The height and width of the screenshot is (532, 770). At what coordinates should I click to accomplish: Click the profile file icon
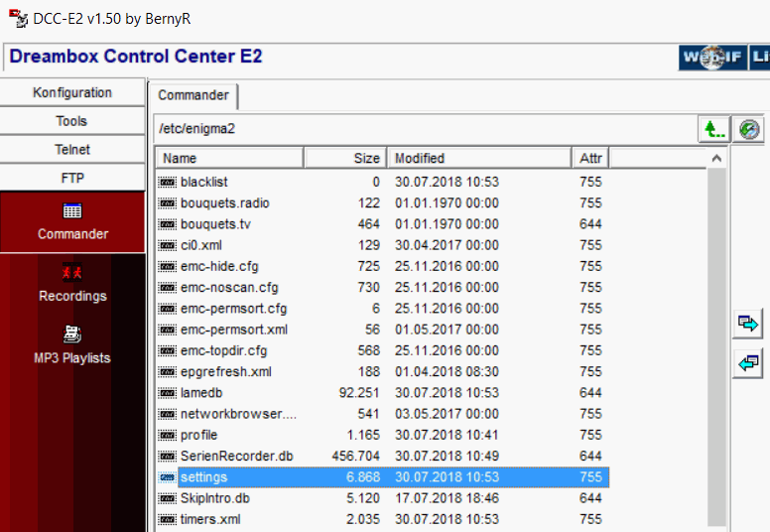[168, 436]
